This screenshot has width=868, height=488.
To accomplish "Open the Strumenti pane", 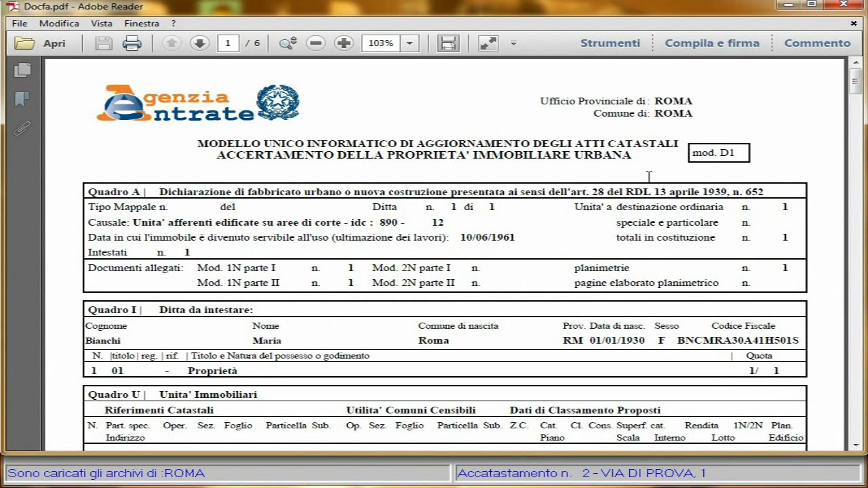I will point(610,43).
